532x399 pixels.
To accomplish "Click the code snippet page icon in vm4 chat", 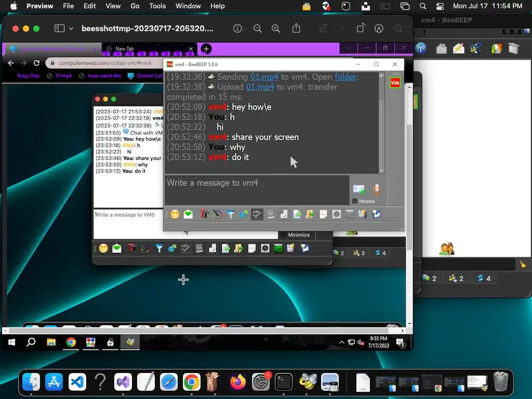I will tap(323, 214).
